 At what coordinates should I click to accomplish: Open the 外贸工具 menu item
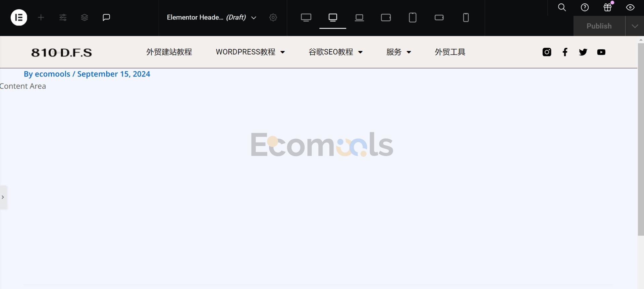450,52
